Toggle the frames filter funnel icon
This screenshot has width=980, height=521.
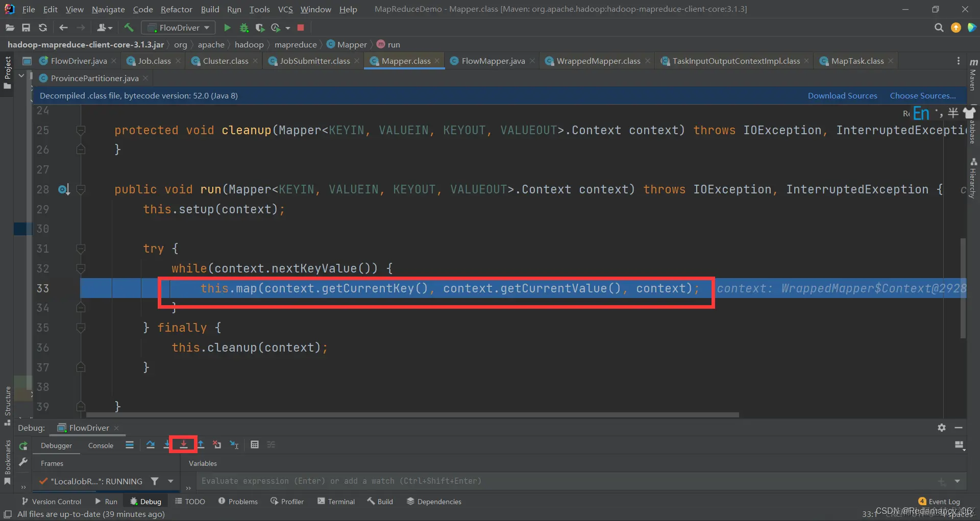point(155,481)
